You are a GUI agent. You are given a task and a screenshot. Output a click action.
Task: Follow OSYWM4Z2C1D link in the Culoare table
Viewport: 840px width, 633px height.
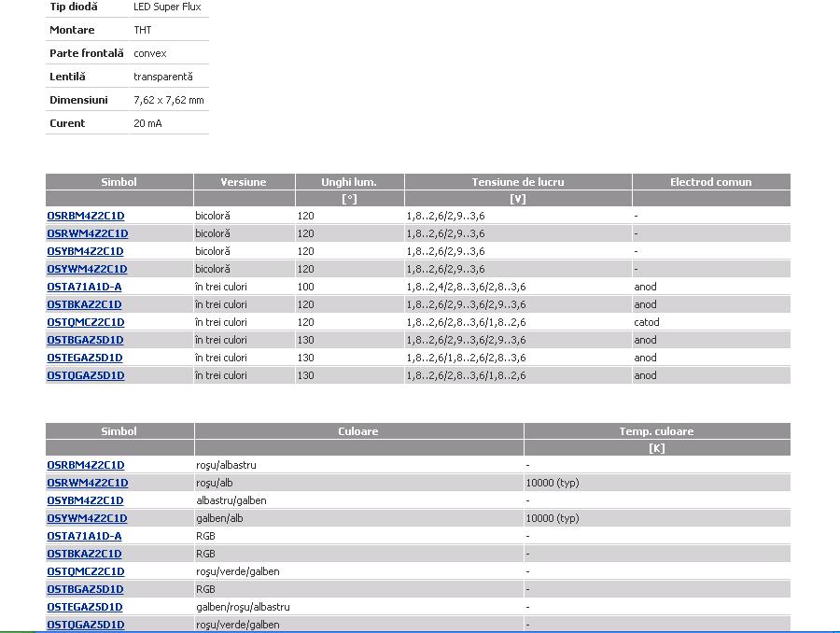[88, 518]
